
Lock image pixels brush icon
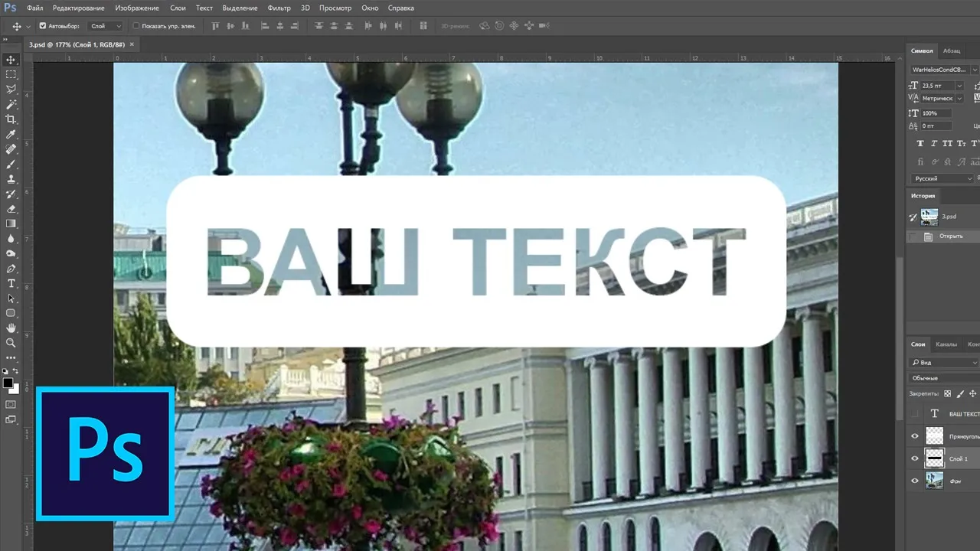click(x=960, y=393)
